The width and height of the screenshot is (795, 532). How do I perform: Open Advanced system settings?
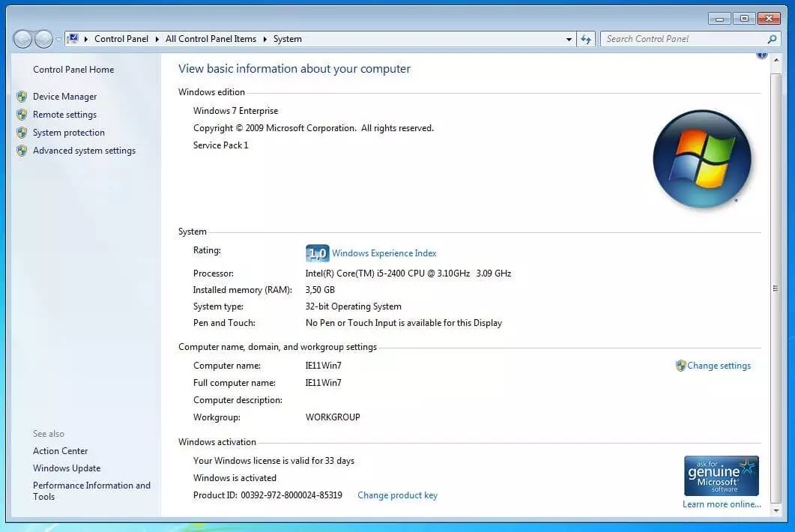coord(84,151)
